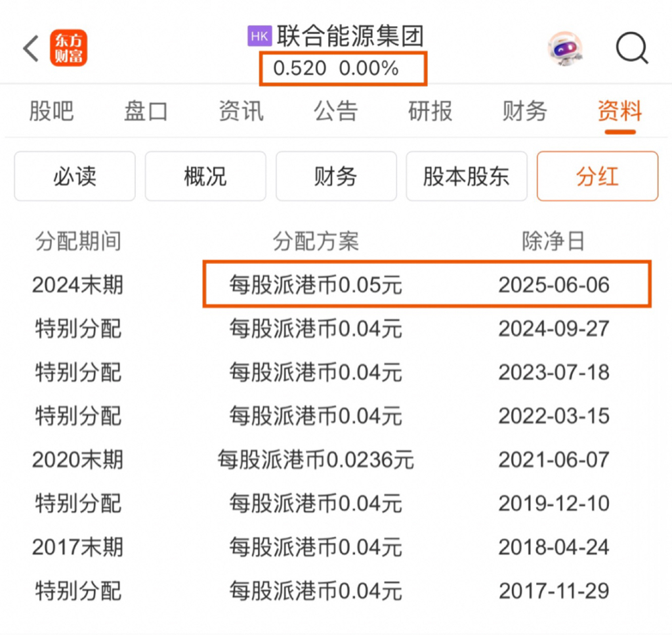The image size is (672, 635).
Task: Tap the dividend amount in 2019-12-10 row
Action: (x=316, y=504)
